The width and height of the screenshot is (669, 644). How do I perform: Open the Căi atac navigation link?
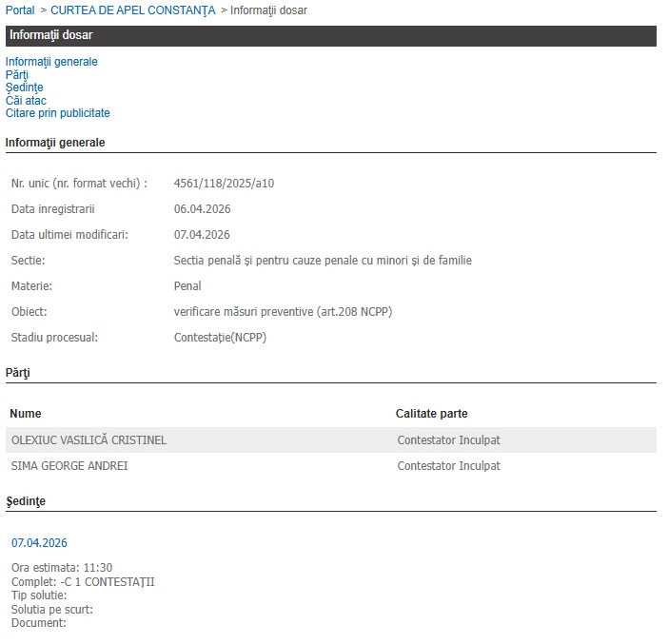pyautogui.click(x=26, y=100)
